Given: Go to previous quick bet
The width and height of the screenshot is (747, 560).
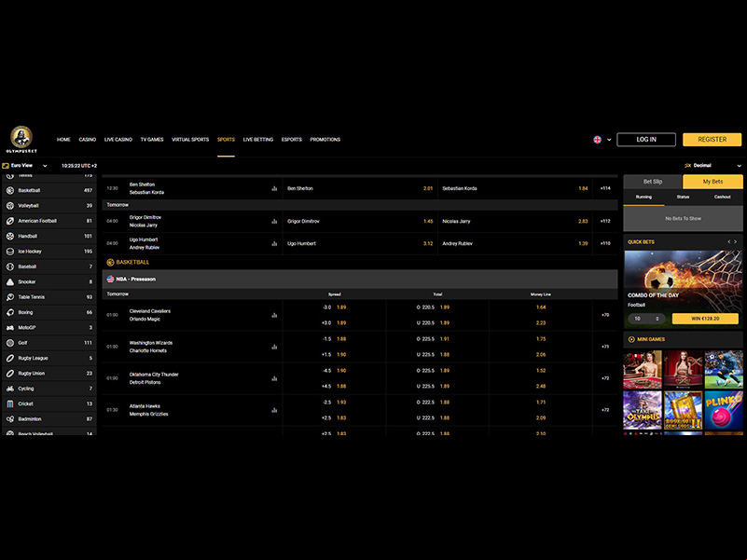Looking at the screenshot, I should (x=729, y=242).
